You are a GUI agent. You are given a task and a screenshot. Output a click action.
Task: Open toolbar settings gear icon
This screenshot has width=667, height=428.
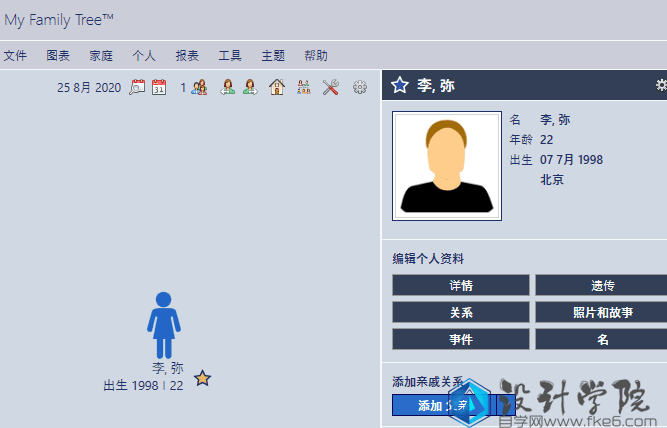[359, 87]
